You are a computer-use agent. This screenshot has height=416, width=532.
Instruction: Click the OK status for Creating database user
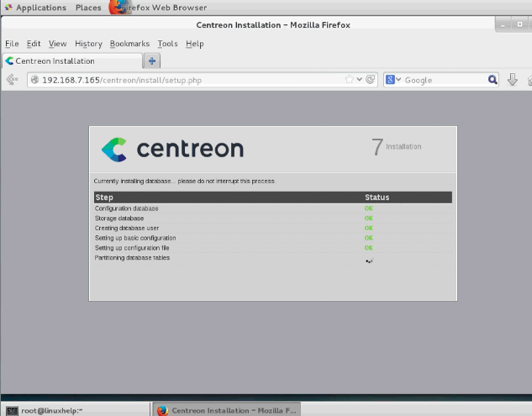[368, 228]
